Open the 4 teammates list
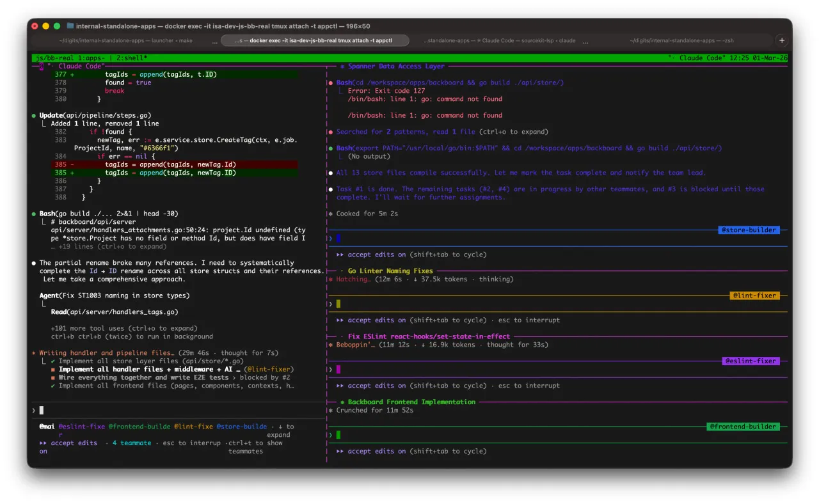The image size is (819, 504). click(132, 443)
